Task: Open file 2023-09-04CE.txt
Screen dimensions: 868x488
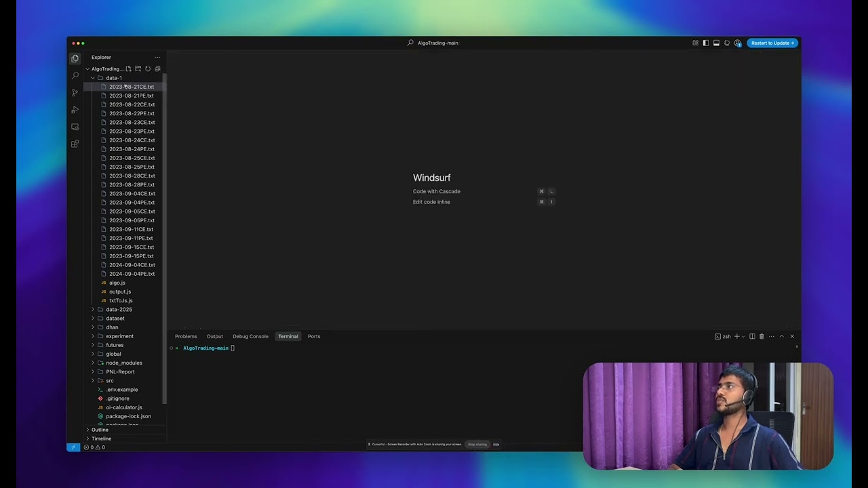Action: pyautogui.click(x=132, y=194)
